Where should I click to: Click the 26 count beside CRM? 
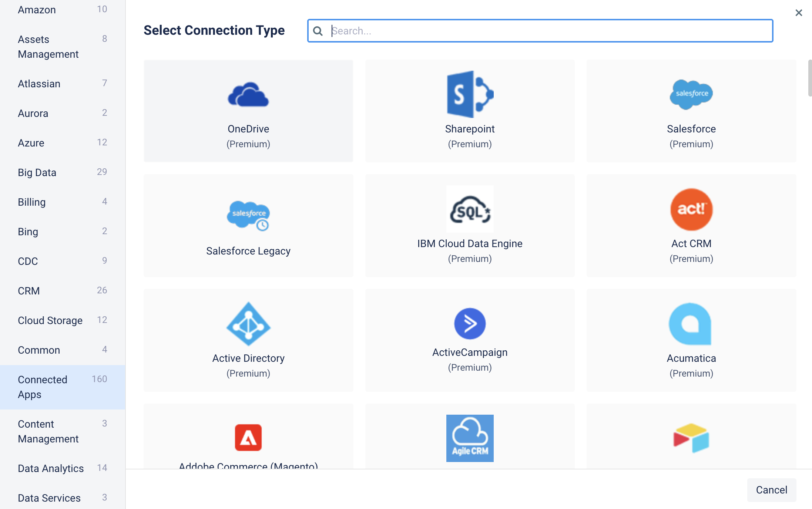[102, 290]
